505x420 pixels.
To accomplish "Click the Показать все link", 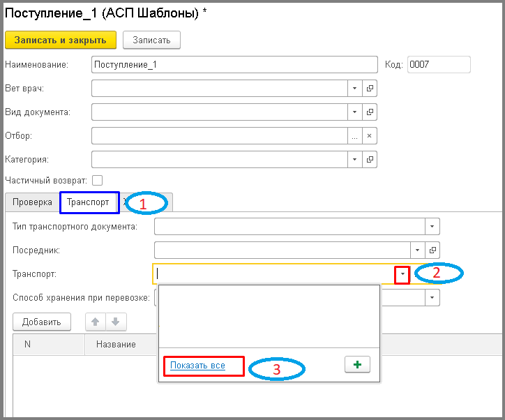I will (197, 366).
